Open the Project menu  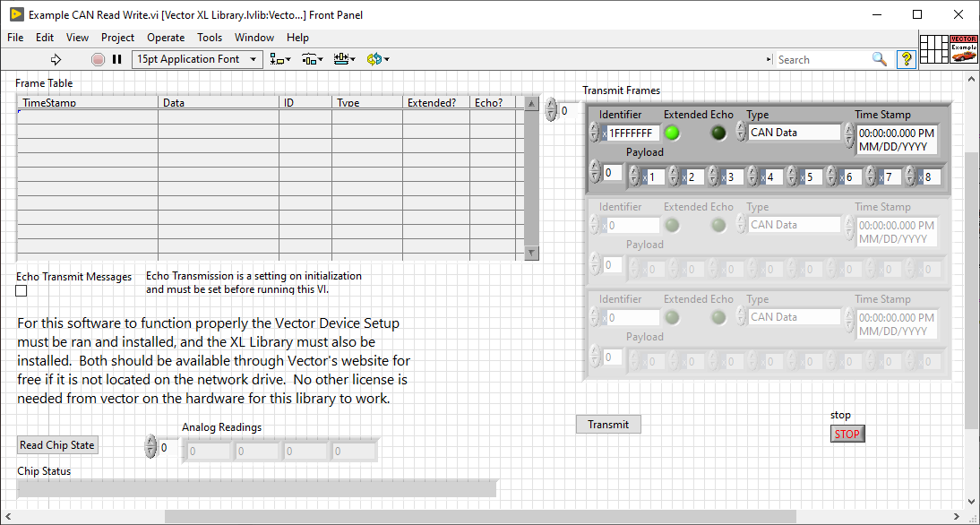[x=117, y=38]
